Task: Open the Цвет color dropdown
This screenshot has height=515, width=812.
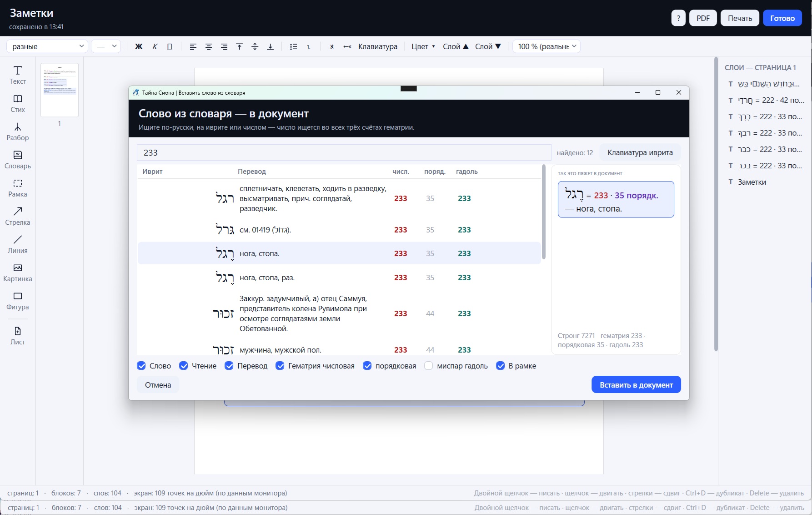Action: click(423, 46)
